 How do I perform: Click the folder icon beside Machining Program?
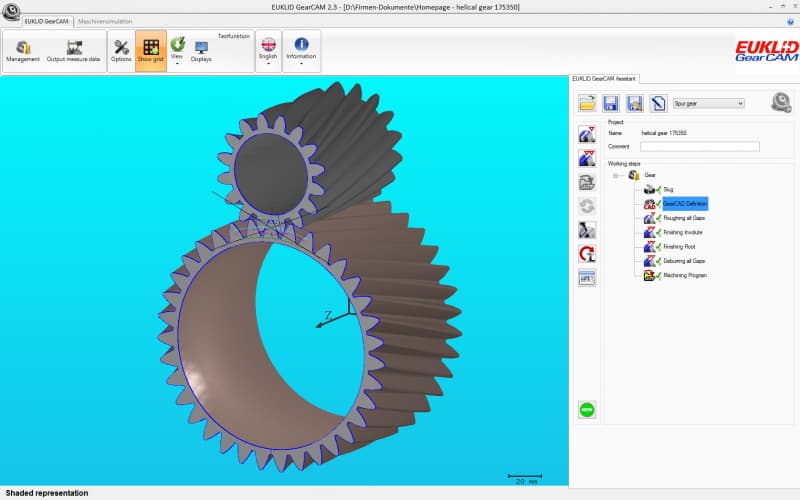click(x=649, y=275)
